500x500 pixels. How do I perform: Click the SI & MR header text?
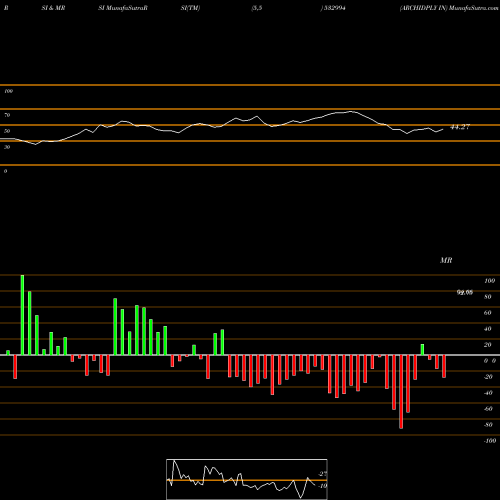pyautogui.click(x=53, y=8)
